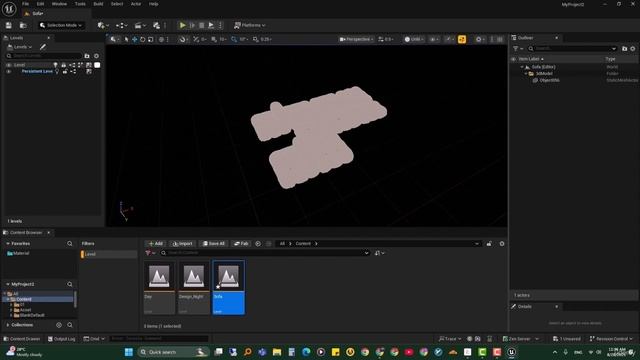The width and height of the screenshot is (640, 360).
Task: Toggle scale snap icon in viewport toolbar
Action: coord(256,40)
